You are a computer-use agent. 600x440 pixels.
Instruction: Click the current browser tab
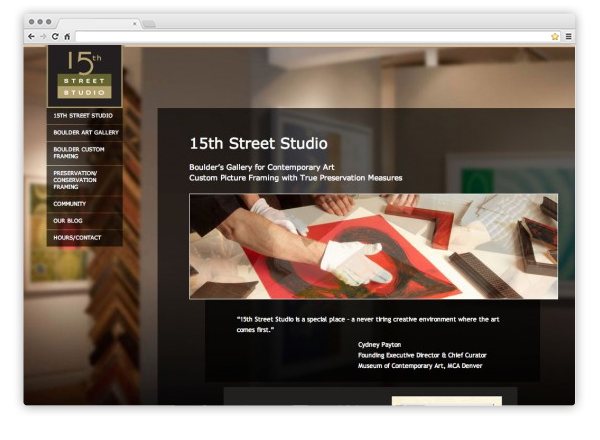tap(98, 24)
